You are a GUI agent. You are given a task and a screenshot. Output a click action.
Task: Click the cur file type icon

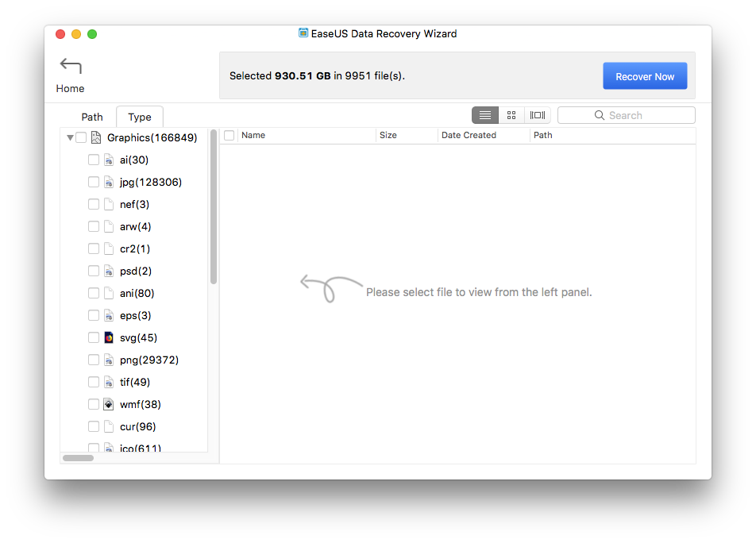(x=109, y=426)
